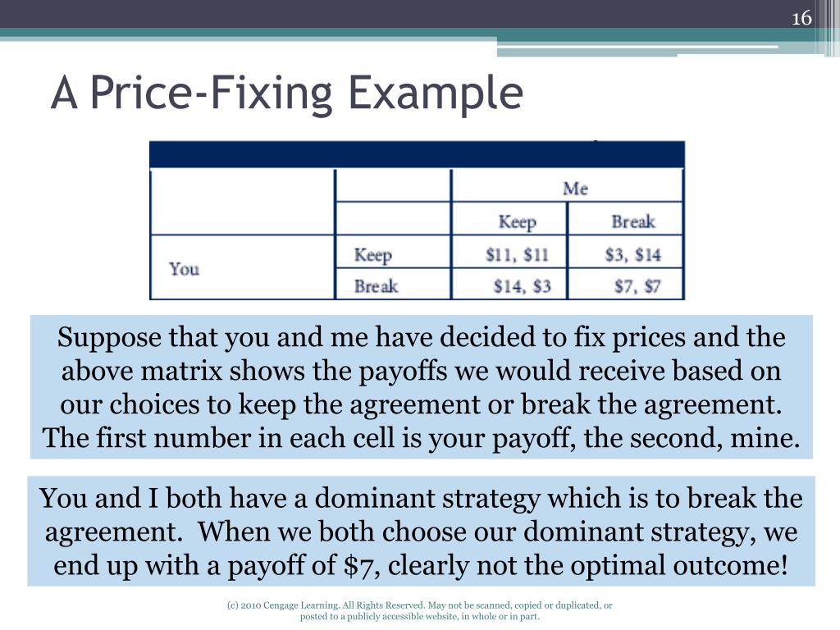Image resolution: width=840 pixels, height=630 pixels.
Task: Click the 'dominant strategy' explanation text box
Action: [x=421, y=531]
